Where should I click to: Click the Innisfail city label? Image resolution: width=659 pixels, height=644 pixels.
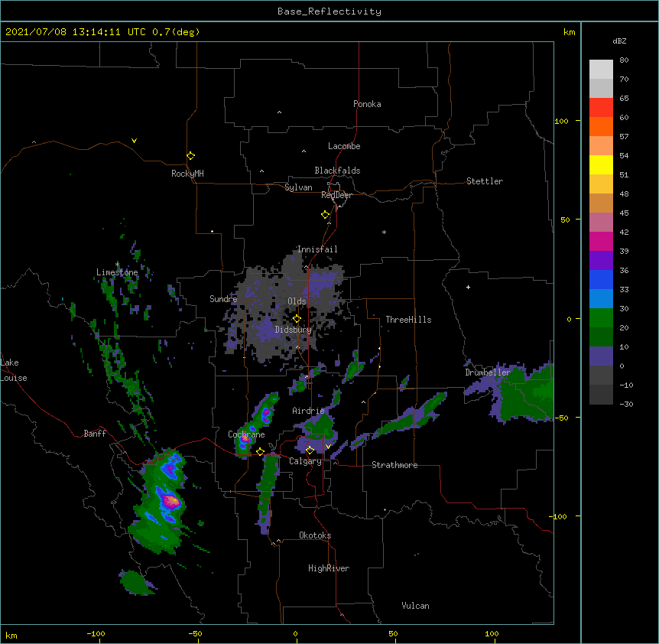coord(317,249)
